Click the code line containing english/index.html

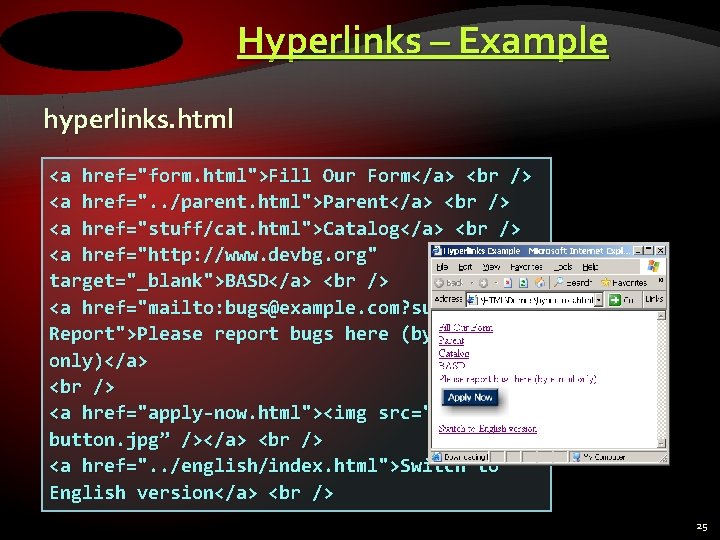274,466
